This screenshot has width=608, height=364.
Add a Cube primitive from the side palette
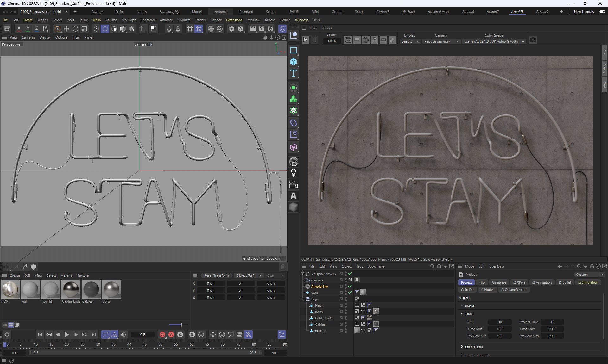pyautogui.click(x=294, y=62)
